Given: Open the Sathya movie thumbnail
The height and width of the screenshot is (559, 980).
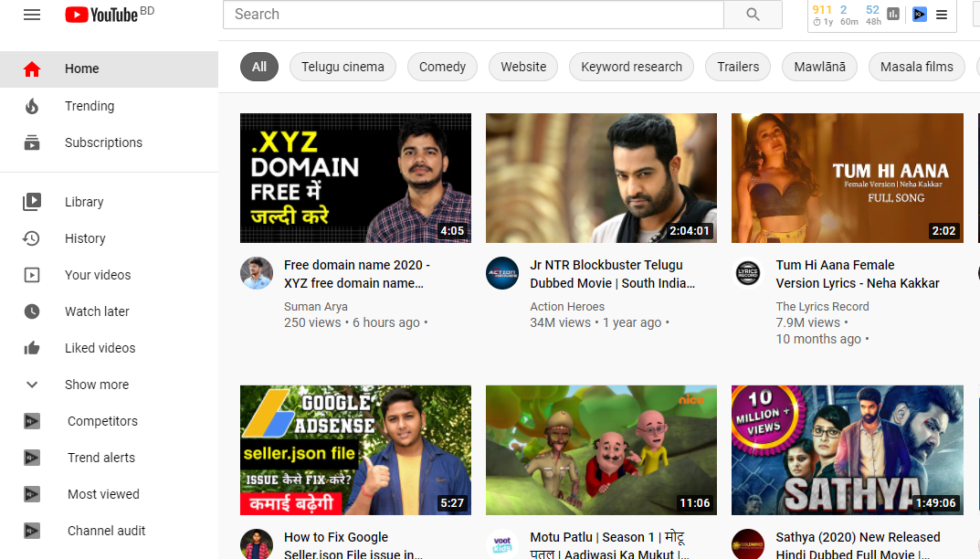Looking at the screenshot, I should pos(848,450).
